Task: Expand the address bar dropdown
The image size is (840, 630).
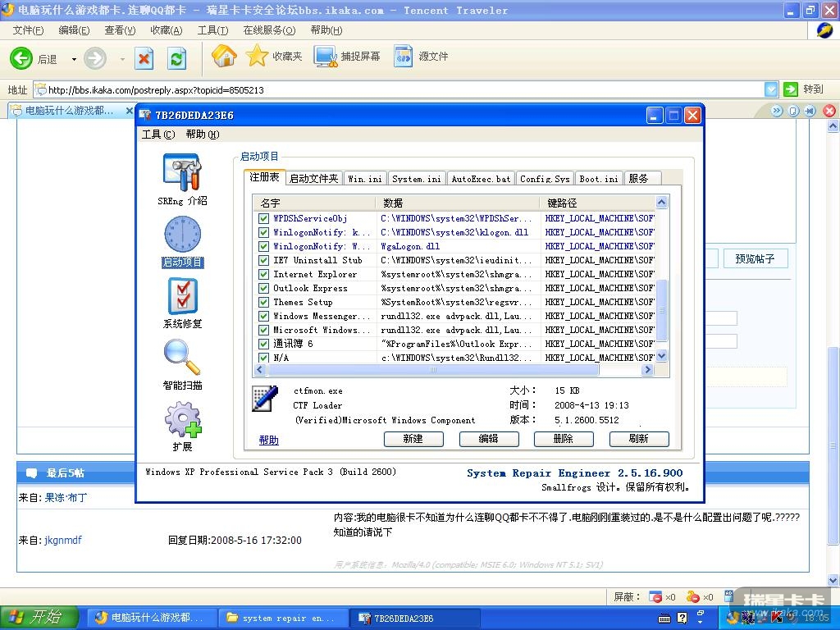Action: 771,89
